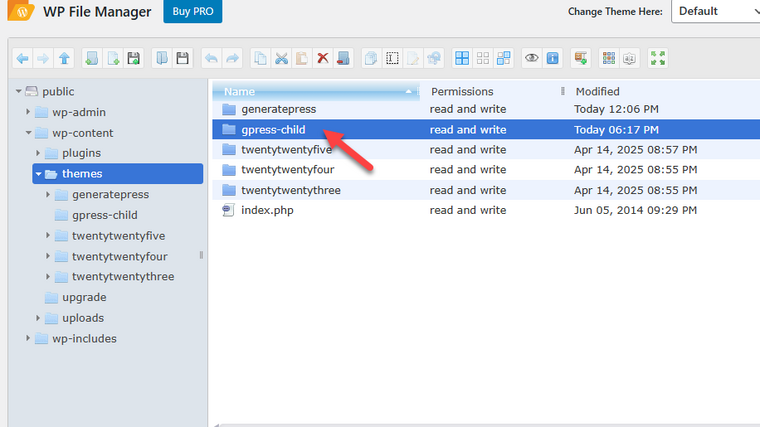Preview the item with the eye icon
This screenshot has width=760, height=427.
[532, 59]
